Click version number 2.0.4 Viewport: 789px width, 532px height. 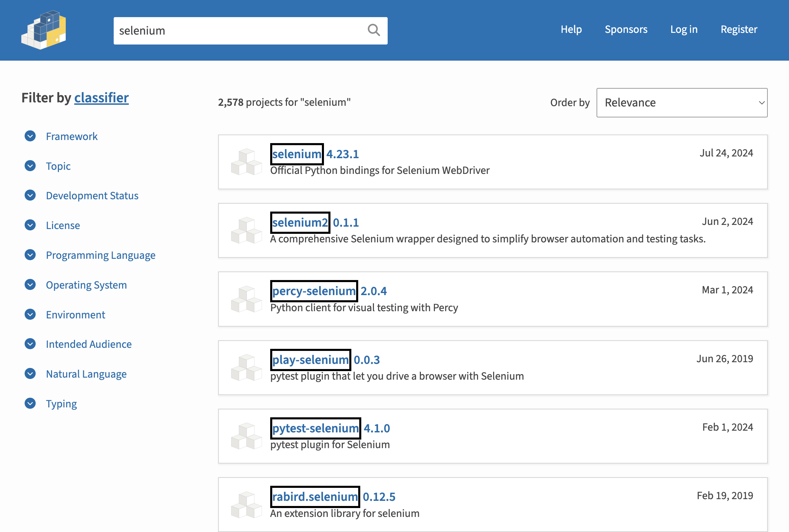point(374,291)
